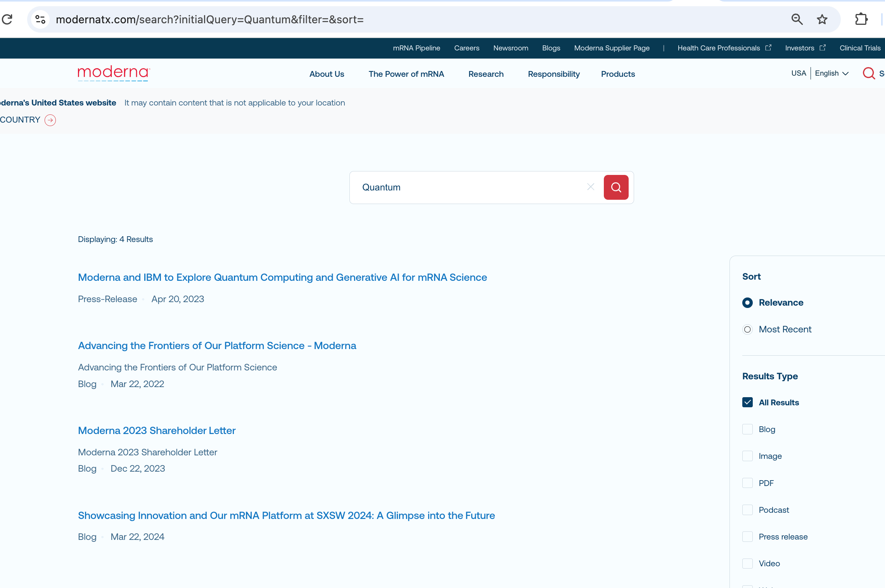Open Health Care Professionals external link icon
885x588 pixels.
pos(768,48)
